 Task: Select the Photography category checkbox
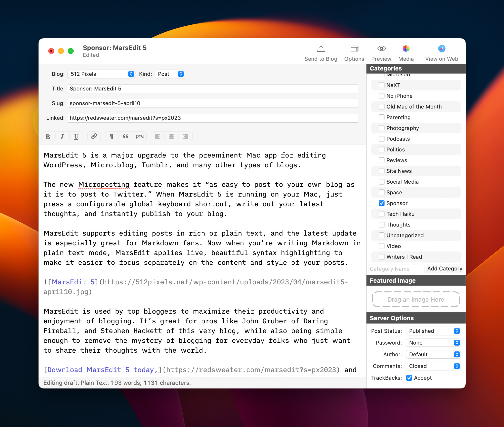382,128
